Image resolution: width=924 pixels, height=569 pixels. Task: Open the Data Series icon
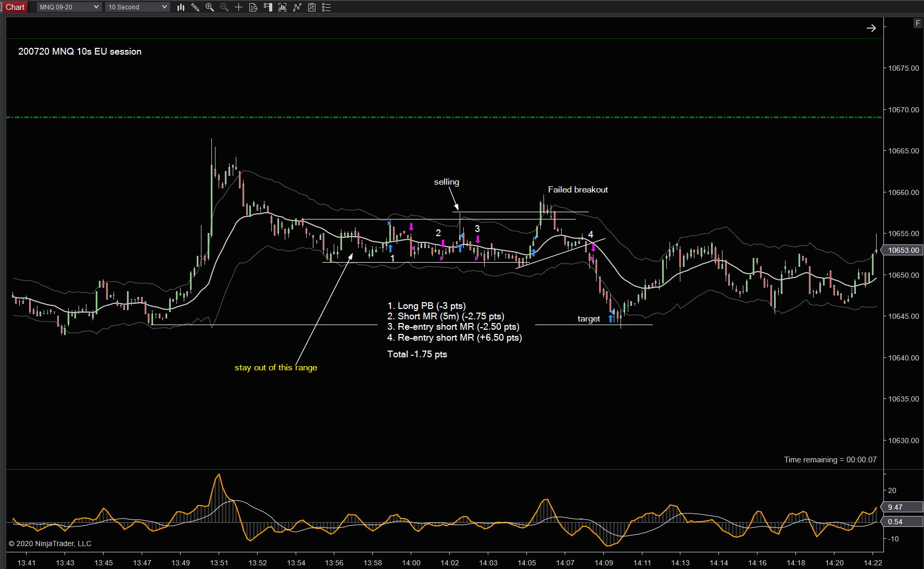click(x=283, y=7)
